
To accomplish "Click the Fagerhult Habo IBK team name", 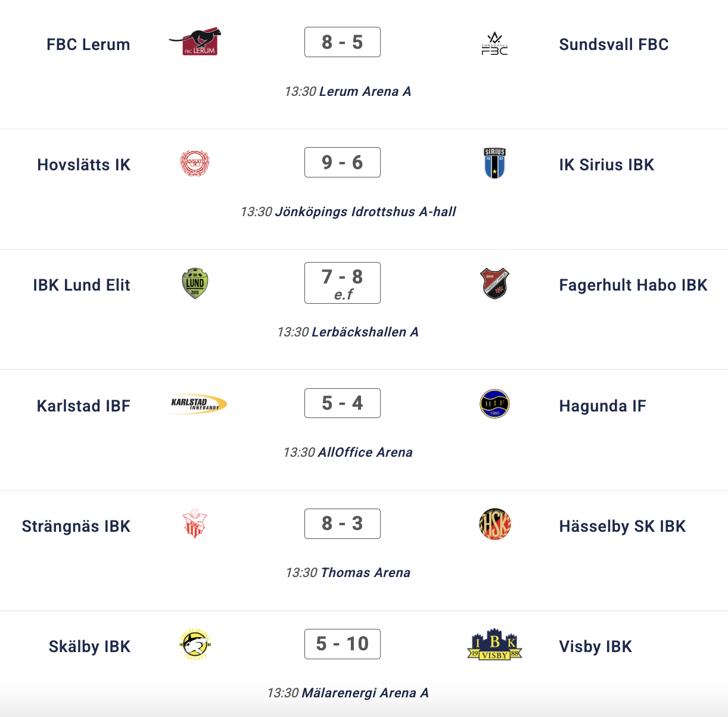I will [x=633, y=285].
